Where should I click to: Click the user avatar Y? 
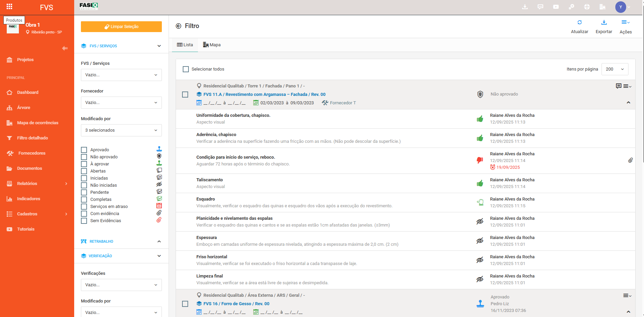click(x=620, y=7)
